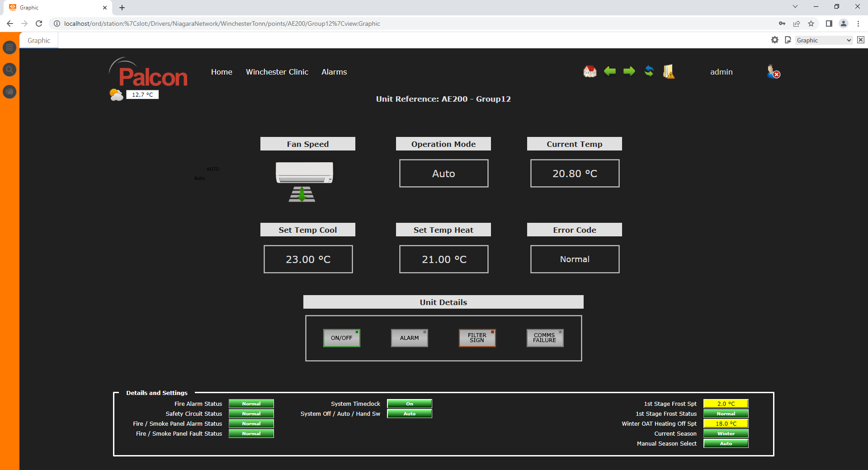The width and height of the screenshot is (868, 470).
Task: Click the yellow 1st Stage Frost Spt value
Action: point(726,404)
